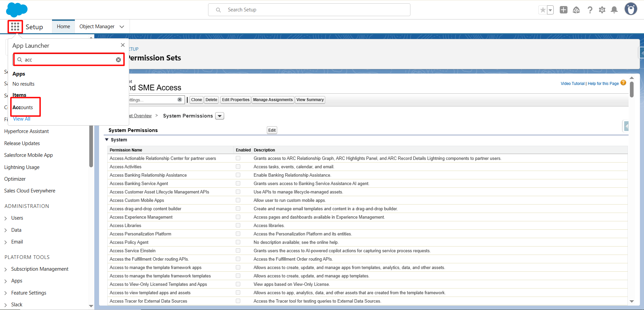Image resolution: width=644 pixels, height=310 pixels.
Task: Open the Global Actions plus icon
Action: click(x=563, y=10)
